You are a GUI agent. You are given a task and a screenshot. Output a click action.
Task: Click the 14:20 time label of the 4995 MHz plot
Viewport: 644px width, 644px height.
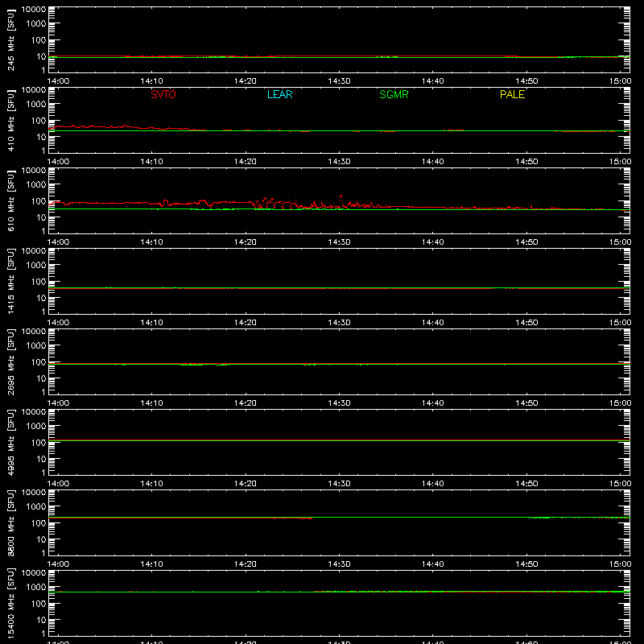click(246, 484)
